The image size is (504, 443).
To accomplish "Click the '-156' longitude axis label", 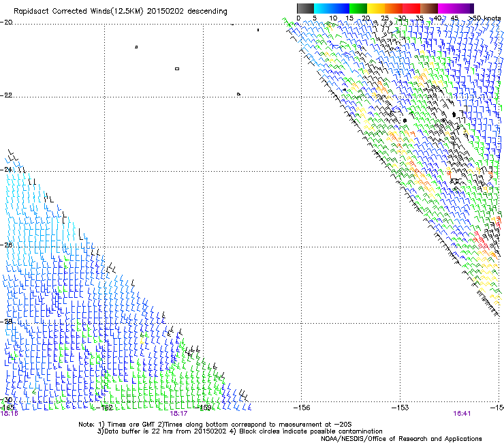I will click(x=302, y=408).
